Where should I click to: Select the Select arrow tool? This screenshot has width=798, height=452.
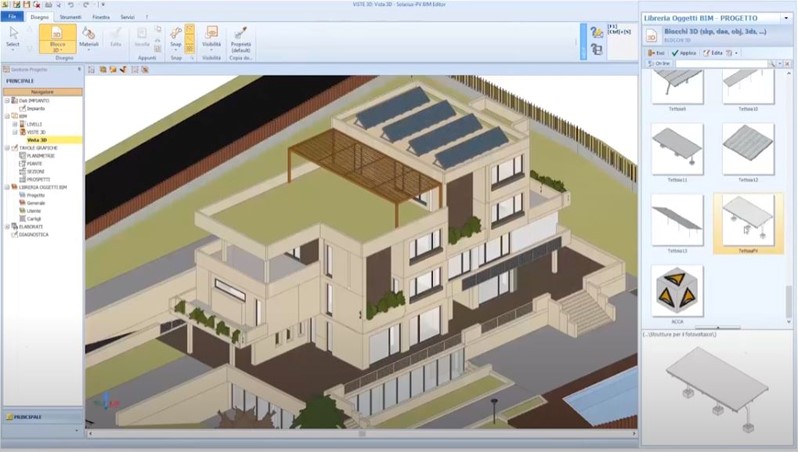pos(13,37)
